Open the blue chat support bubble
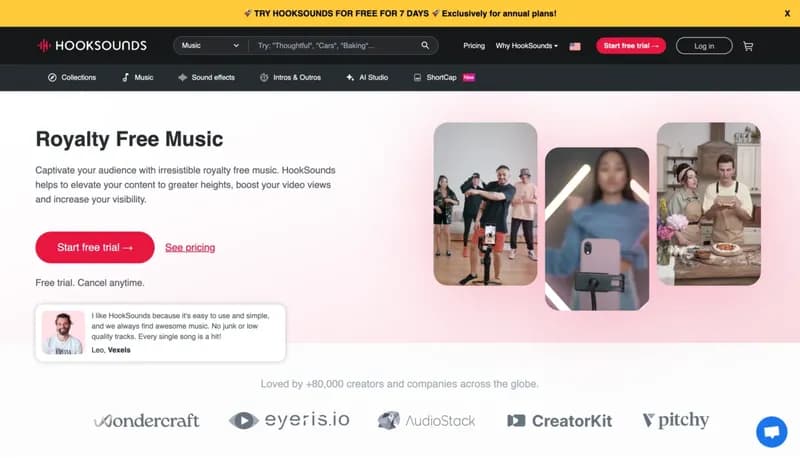The width and height of the screenshot is (800, 458). coord(771,432)
